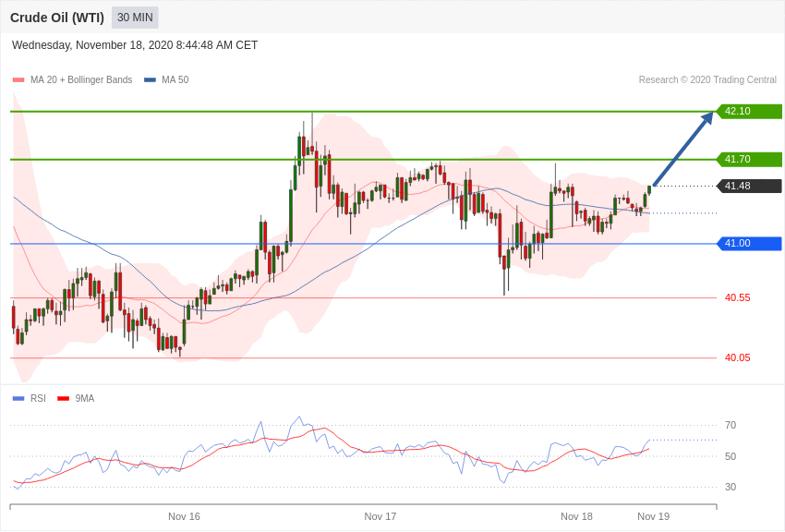Screen dimensions: 785x532
Task: Click the 41.48 current price tag
Action: 750,186
